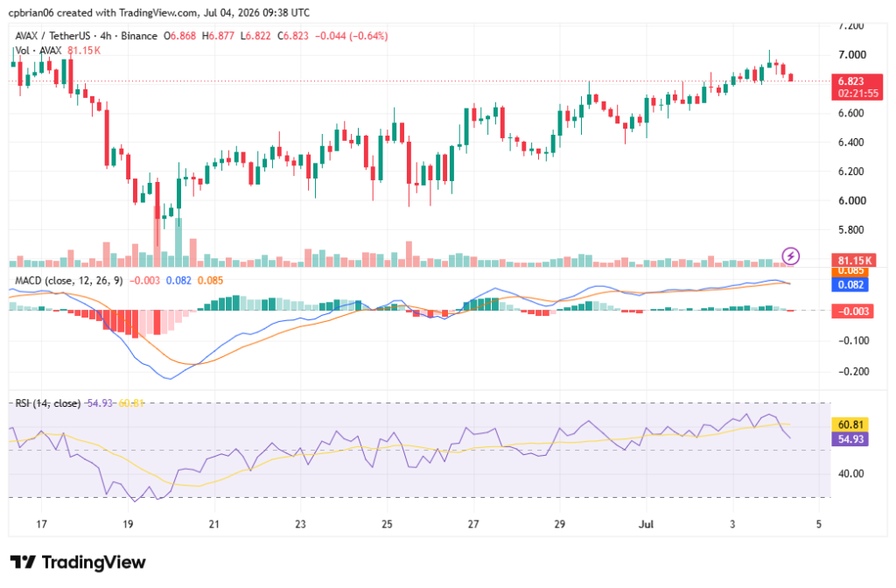Click the RSI legend value 54.93

coord(100,403)
